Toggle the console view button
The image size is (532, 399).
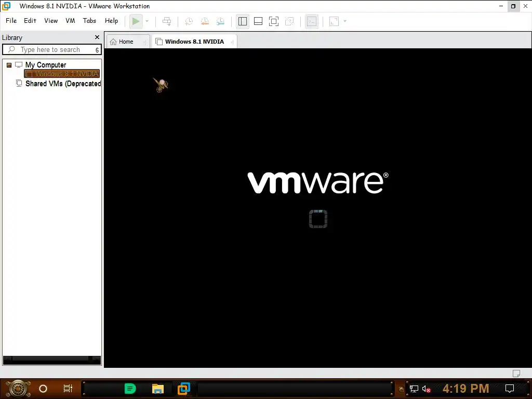pos(312,21)
